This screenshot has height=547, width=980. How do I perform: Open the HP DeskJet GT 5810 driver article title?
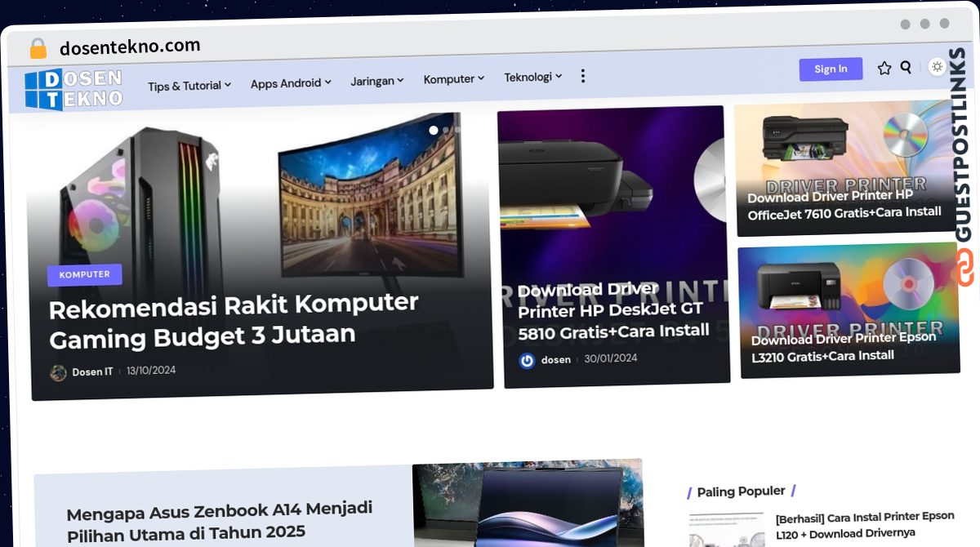pyautogui.click(x=613, y=311)
